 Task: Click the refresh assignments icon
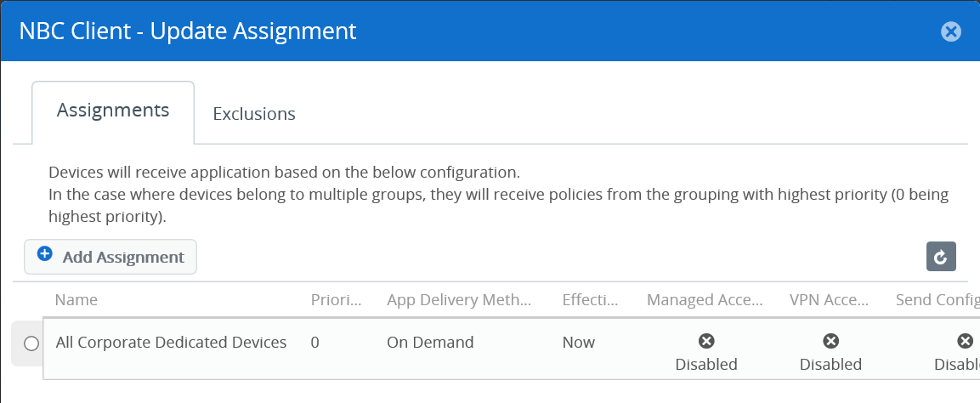pos(941,257)
